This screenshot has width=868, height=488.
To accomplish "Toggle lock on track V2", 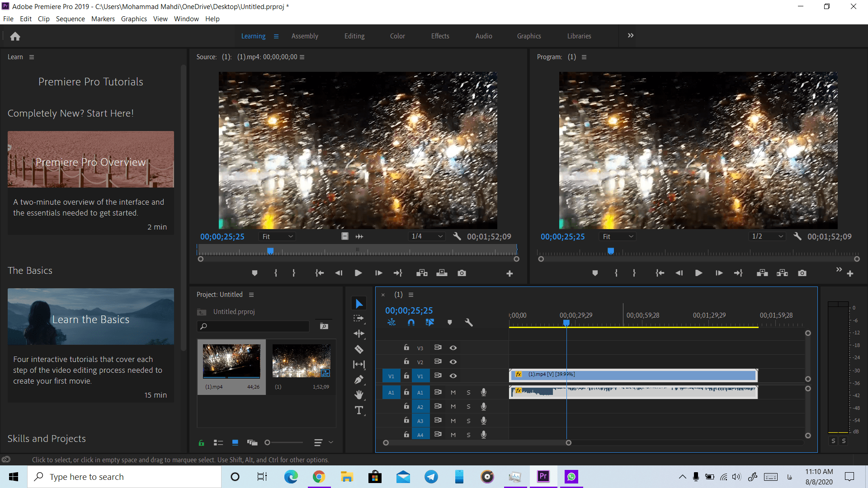I will (x=406, y=361).
